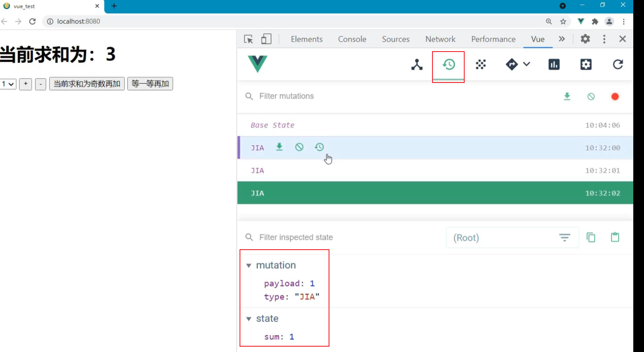Switch to the Sources devtools tab

click(x=396, y=39)
